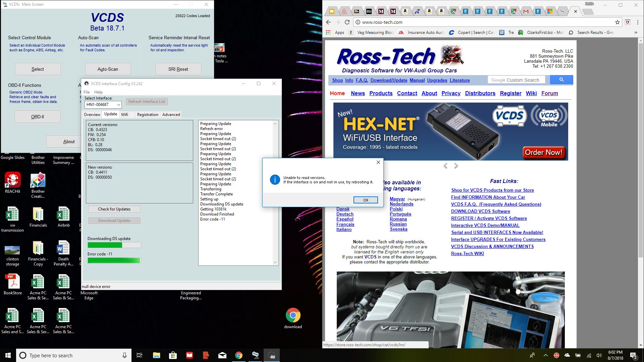Click Ross-Tech VCDS FAQ link
This screenshot has height=362, width=644.
pos(496,204)
